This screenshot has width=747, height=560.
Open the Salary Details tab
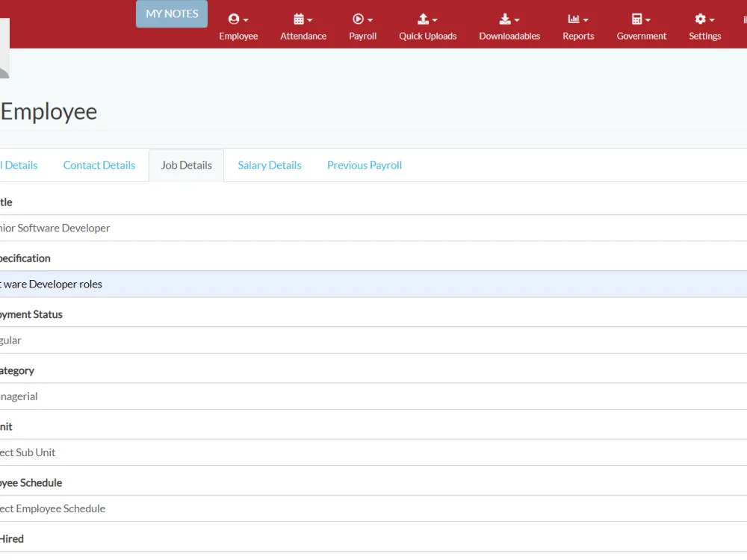pos(269,164)
